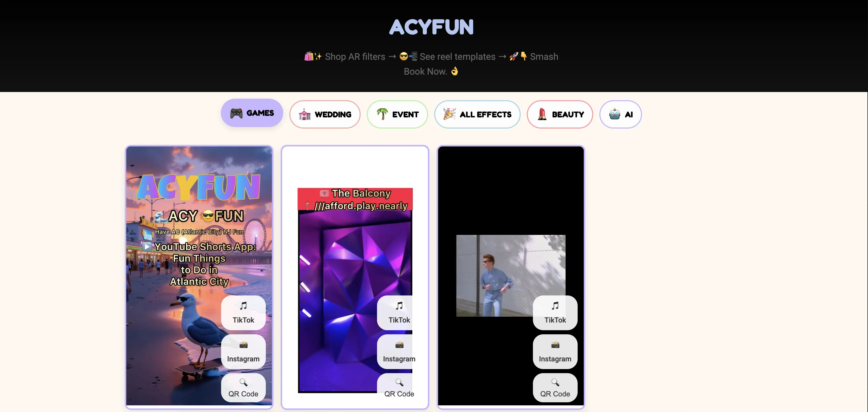Screen dimensions: 868x412
Task: Switch to the WEDDING category tab
Action: pos(325,115)
